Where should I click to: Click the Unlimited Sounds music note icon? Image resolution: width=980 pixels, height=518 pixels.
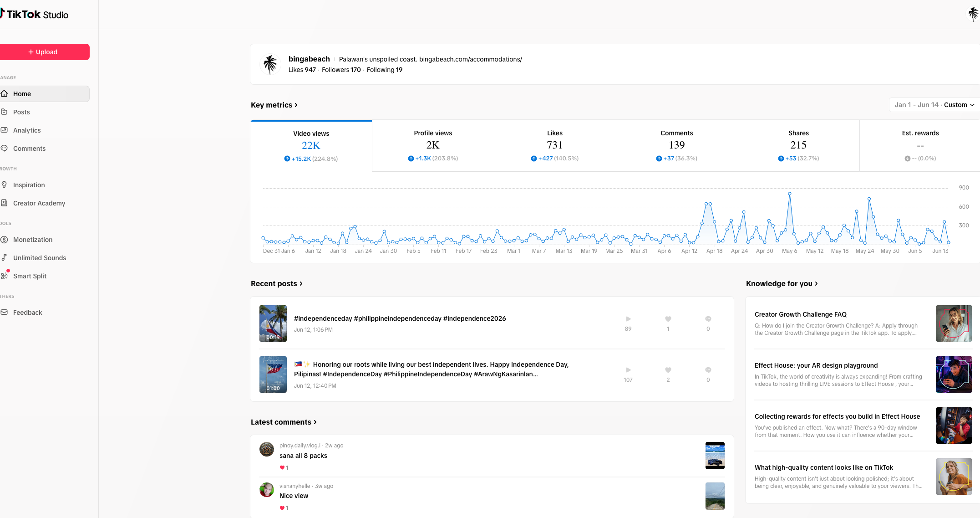coord(5,257)
